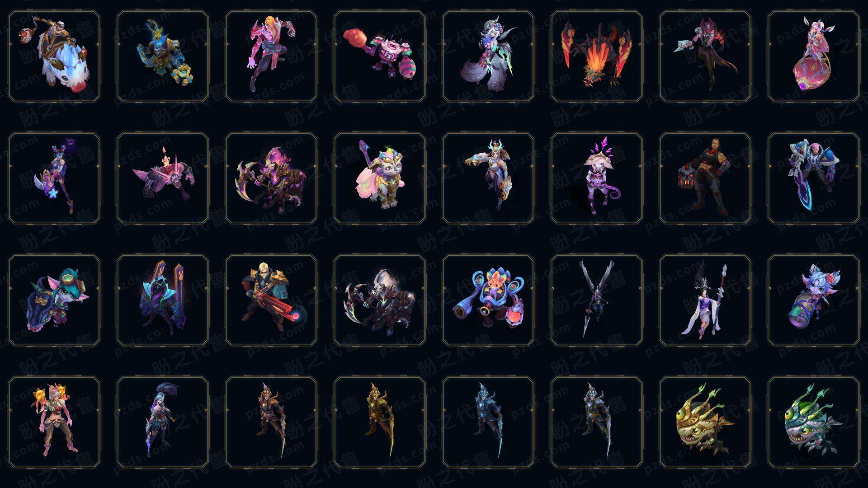
Task: Select the goggled yordle riding a blue lizard
Action: 54,300
